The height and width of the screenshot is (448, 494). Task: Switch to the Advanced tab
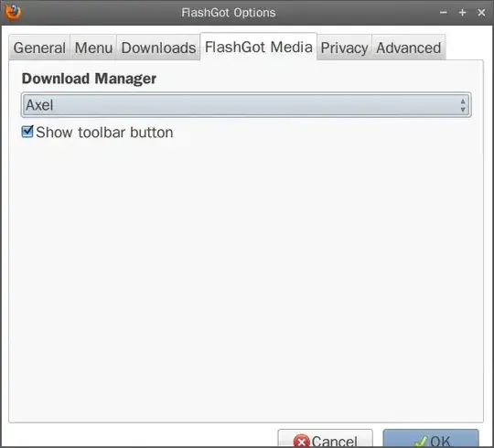point(409,48)
